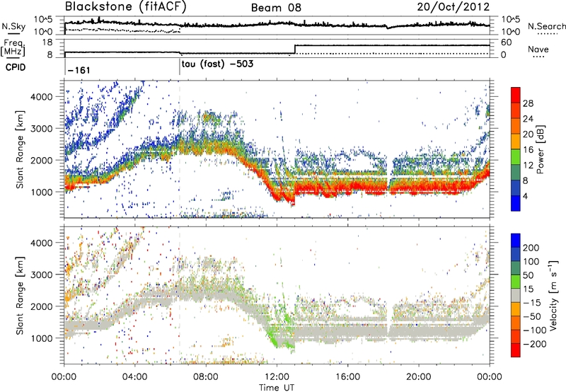The width and height of the screenshot is (566, 392).
Task: Click the '12:00' time axis tick label
Action: (277, 377)
